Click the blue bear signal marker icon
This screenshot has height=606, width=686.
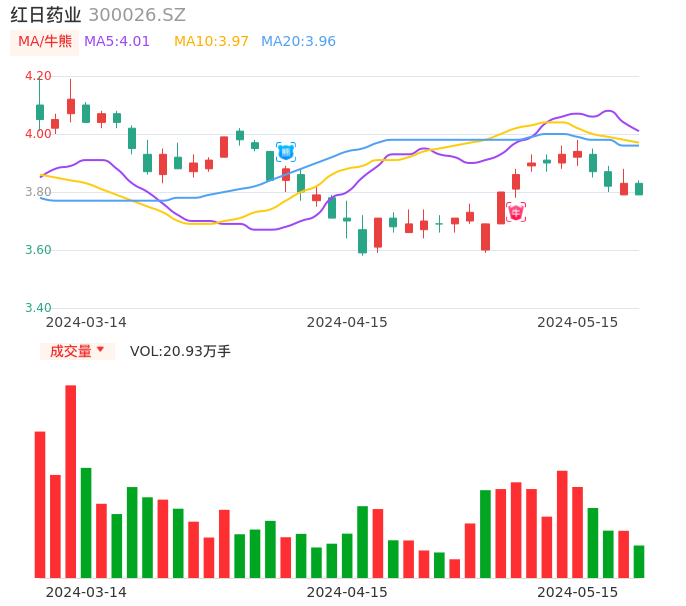click(x=286, y=152)
